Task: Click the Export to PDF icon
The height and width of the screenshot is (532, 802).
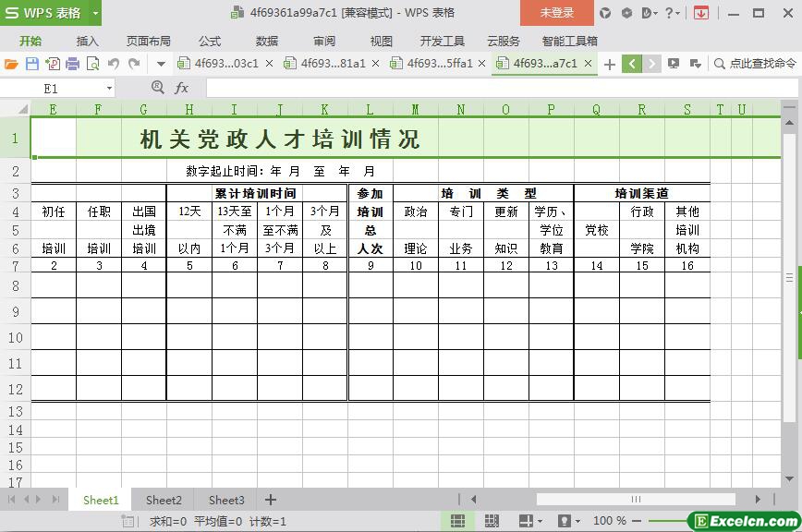Action: coord(53,64)
